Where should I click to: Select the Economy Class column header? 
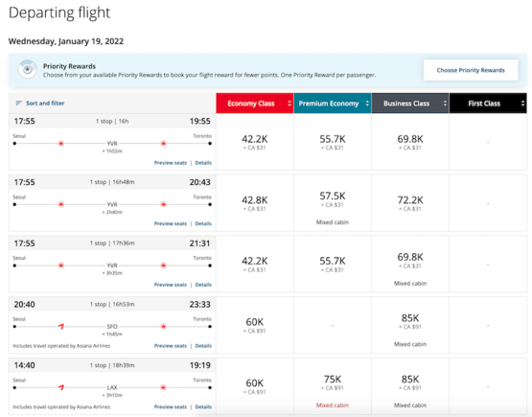(255, 104)
